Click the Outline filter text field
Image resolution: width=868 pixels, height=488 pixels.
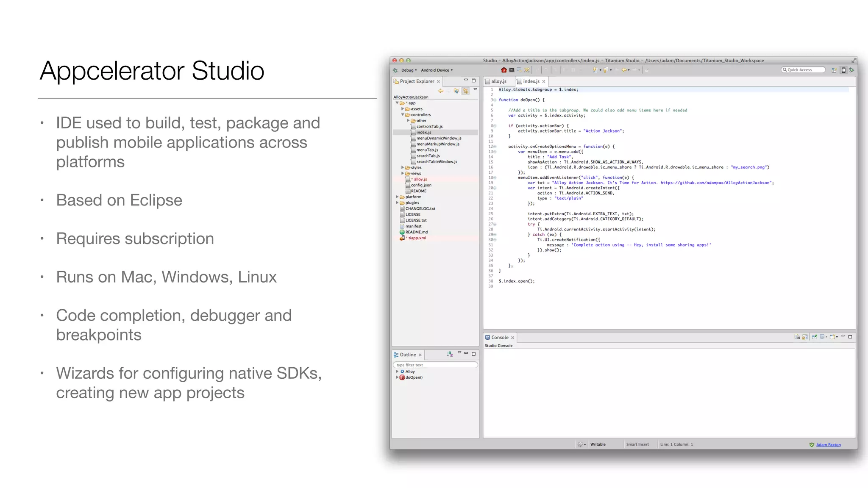[x=435, y=365]
